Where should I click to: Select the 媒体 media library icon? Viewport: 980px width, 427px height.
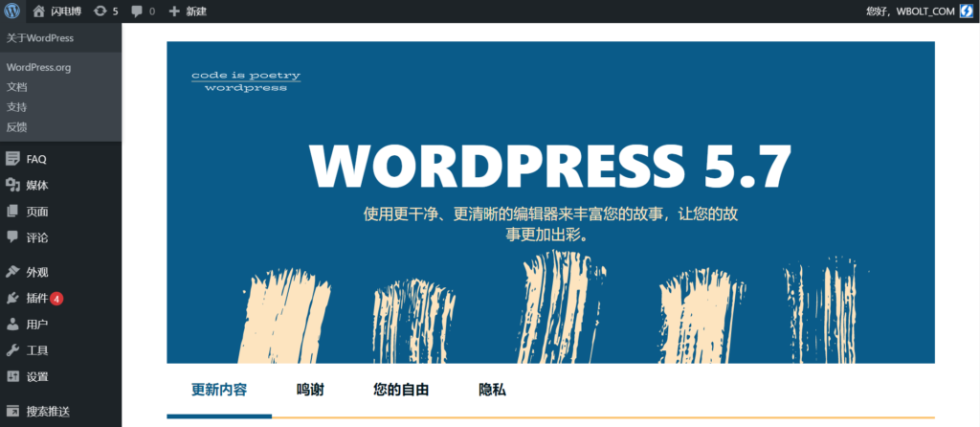pos(12,185)
